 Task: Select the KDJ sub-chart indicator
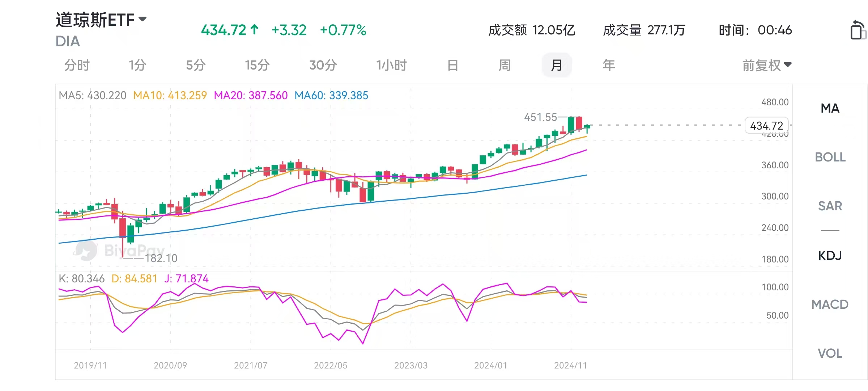(830, 256)
